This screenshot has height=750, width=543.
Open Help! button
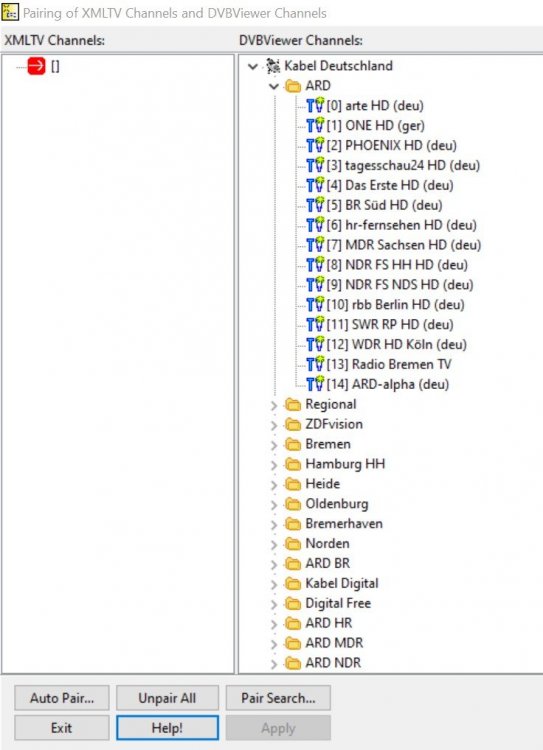[x=167, y=728]
